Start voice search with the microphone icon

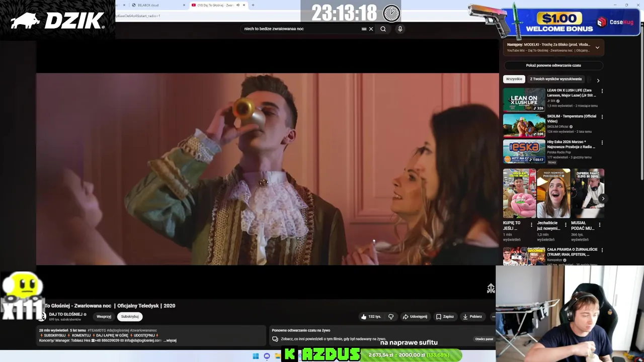click(x=400, y=29)
